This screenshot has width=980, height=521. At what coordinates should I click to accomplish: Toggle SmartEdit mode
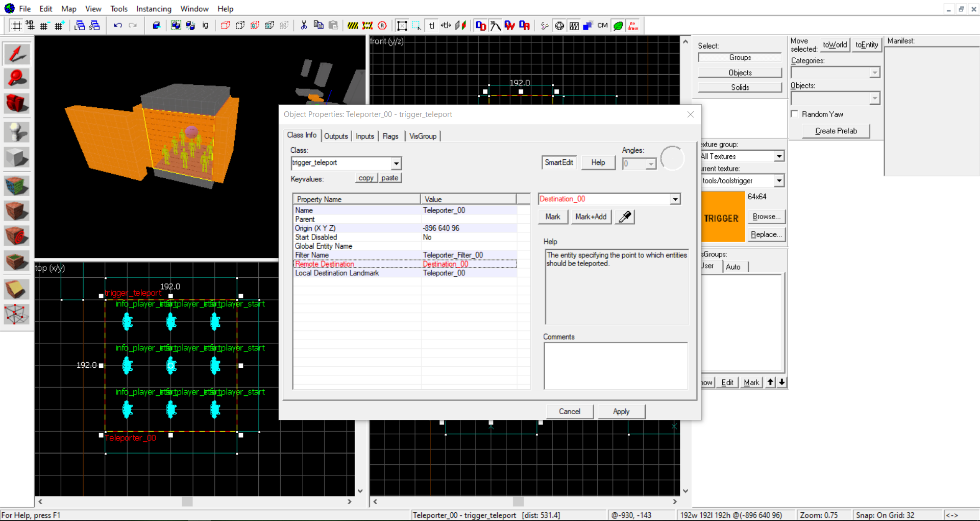(x=558, y=162)
